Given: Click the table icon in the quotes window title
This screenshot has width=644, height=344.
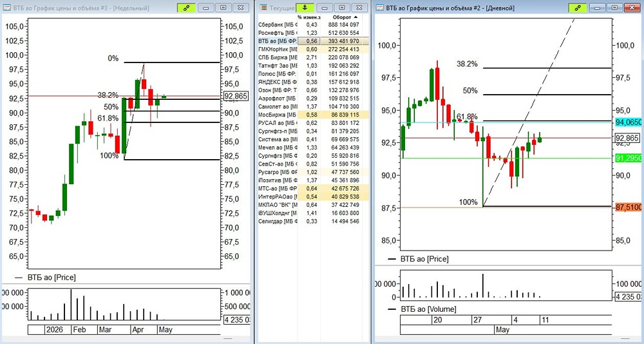Looking at the screenshot, I should pyautogui.click(x=263, y=8).
